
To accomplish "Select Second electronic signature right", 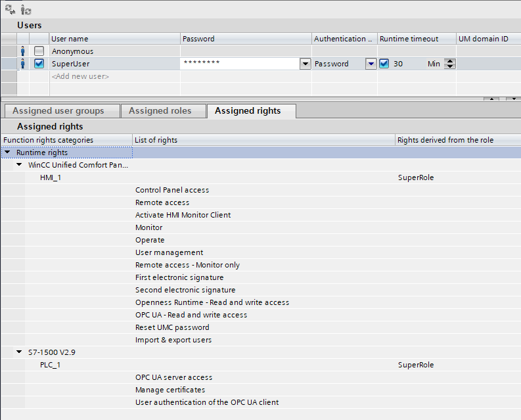I will pos(185,290).
